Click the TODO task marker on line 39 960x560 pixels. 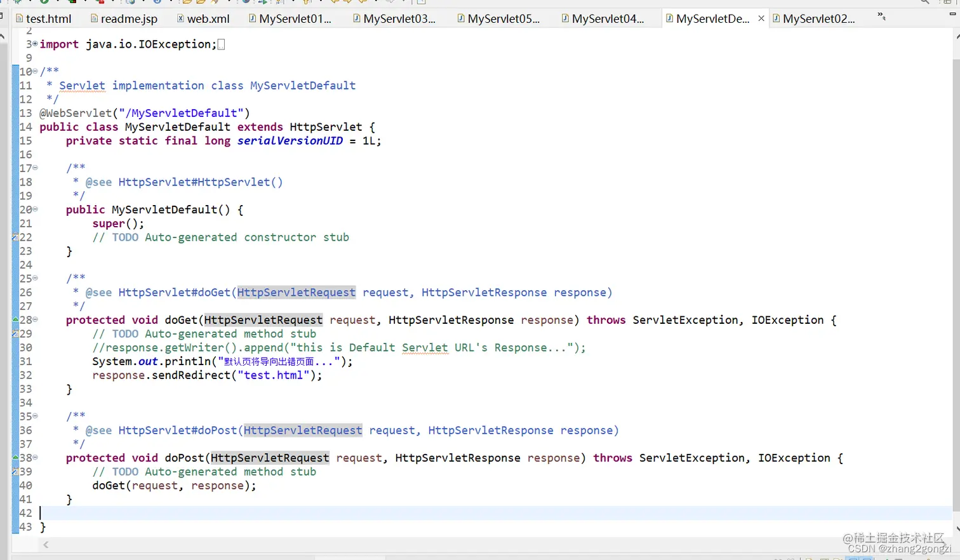pos(15,472)
